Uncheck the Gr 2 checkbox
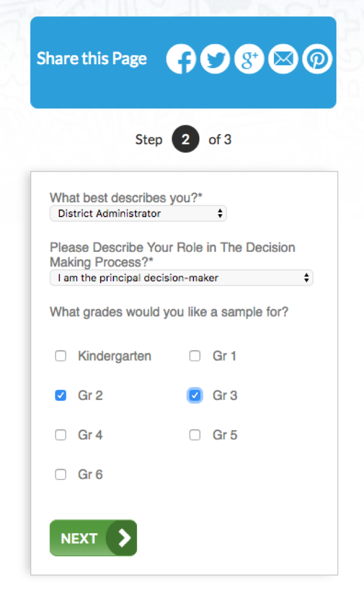The width and height of the screenshot is (364, 593). tap(61, 395)
